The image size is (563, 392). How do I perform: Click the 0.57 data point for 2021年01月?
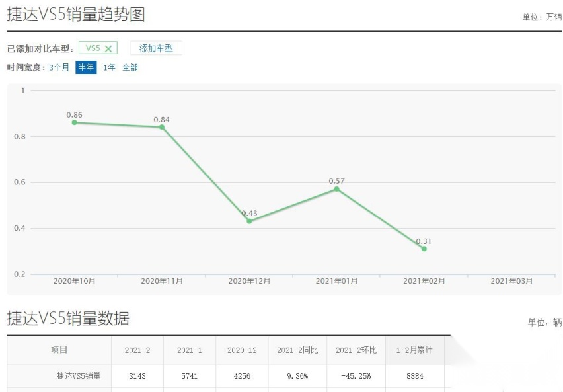point(336,189)
